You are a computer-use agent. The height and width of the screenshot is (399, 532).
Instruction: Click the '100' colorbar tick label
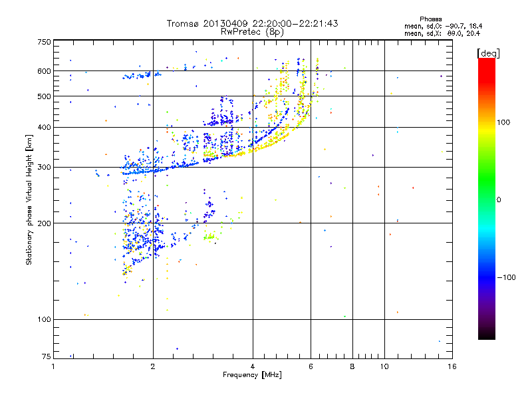tap(503, 122)
